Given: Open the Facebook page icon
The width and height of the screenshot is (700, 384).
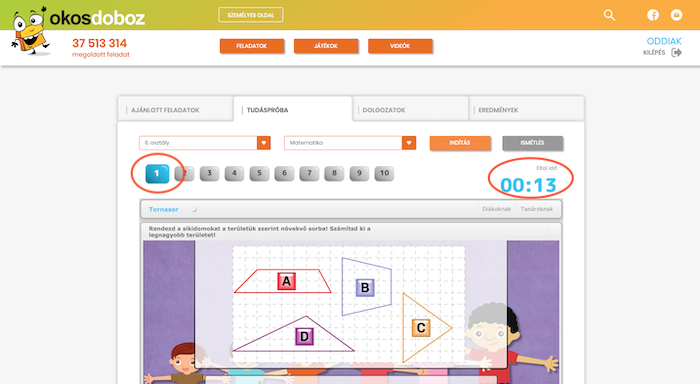Looking at the screenshot, I should pos(653,15).
